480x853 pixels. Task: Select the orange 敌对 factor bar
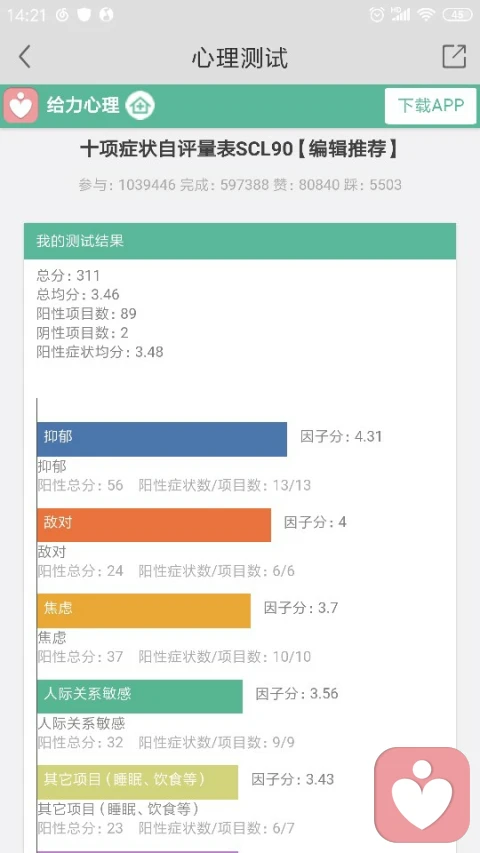tap(154, 525)
